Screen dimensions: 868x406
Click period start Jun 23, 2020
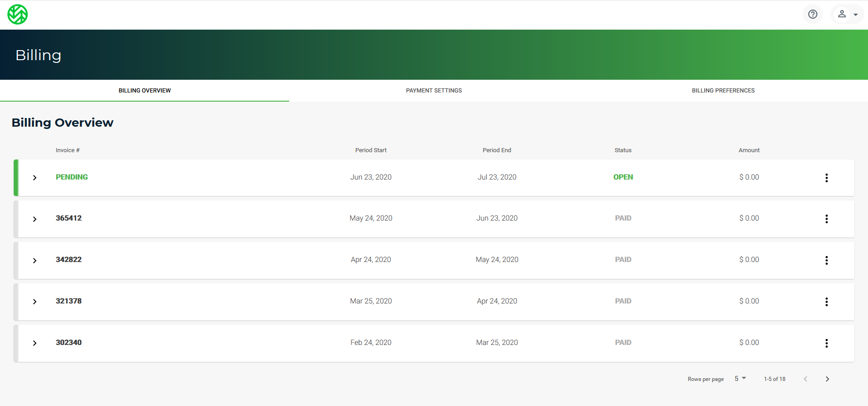(x=371, y=177)
